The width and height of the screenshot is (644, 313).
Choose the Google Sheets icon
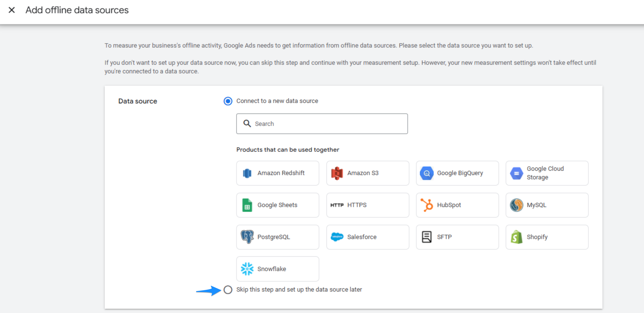pyautogui.click(x=247, y=205)
